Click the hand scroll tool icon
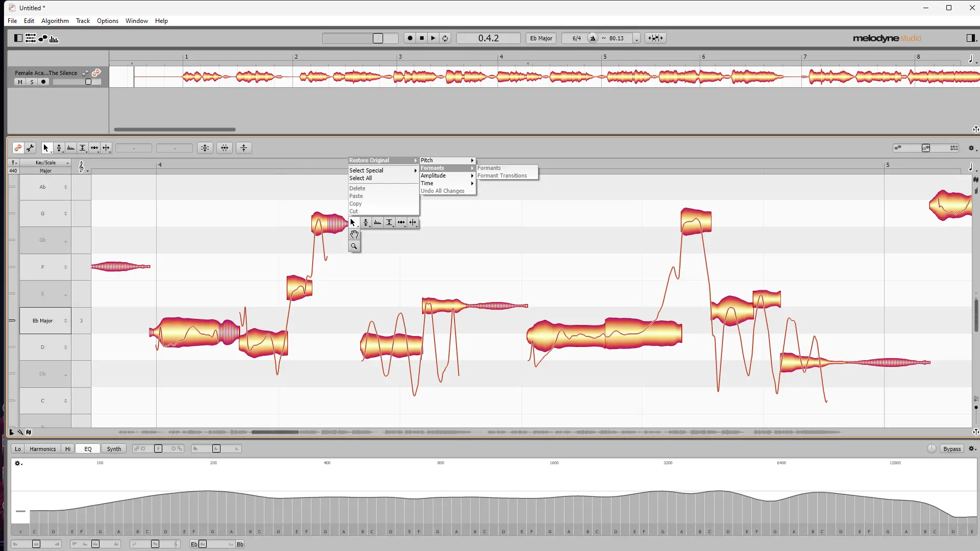The height and width of the screenshot is (551, 980). pos(354,235)
